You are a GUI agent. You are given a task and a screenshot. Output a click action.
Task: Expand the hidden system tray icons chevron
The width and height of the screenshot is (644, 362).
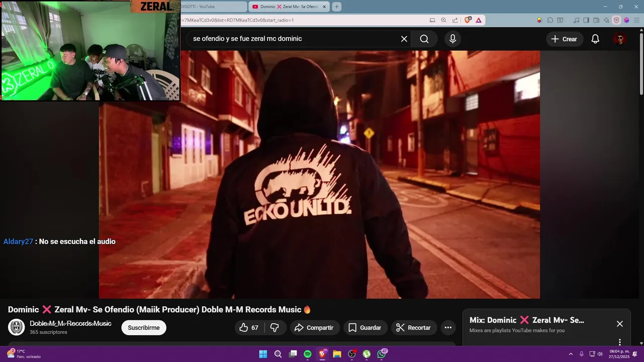point(571,354)
